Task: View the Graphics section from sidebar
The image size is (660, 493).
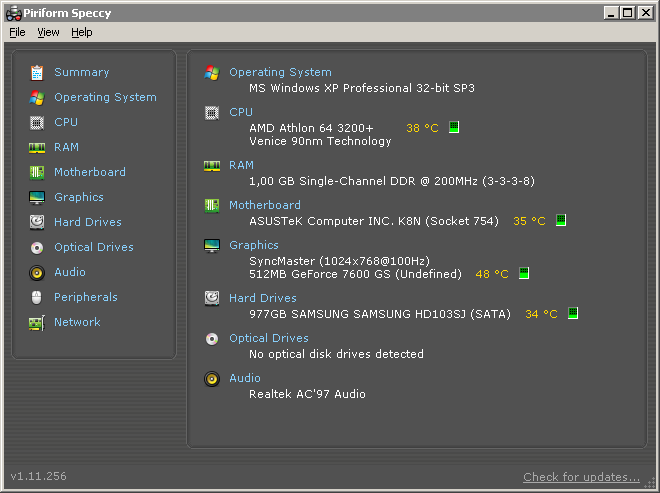Action: (79, 197)
